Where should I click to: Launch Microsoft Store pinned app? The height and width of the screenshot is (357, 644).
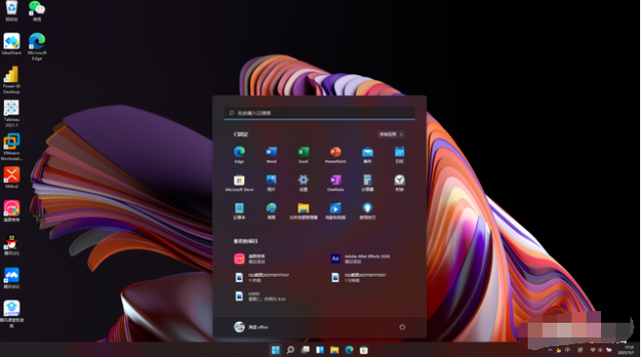click(239, 183)
